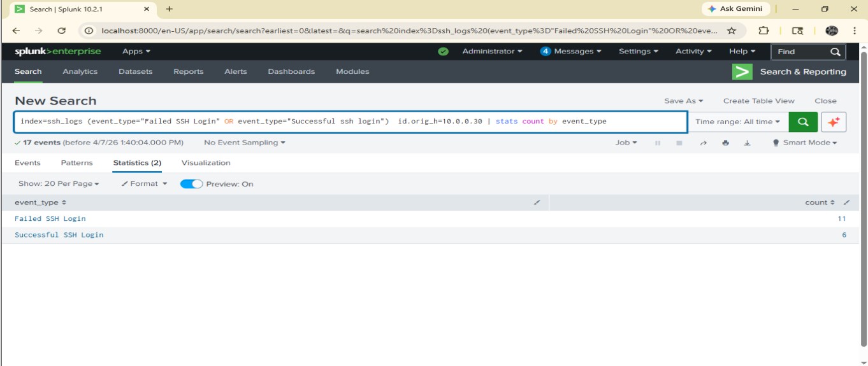Viewport: 868px width, 366px height.
Task: Click the site information icon in address bar
Action: coord(89,31)
